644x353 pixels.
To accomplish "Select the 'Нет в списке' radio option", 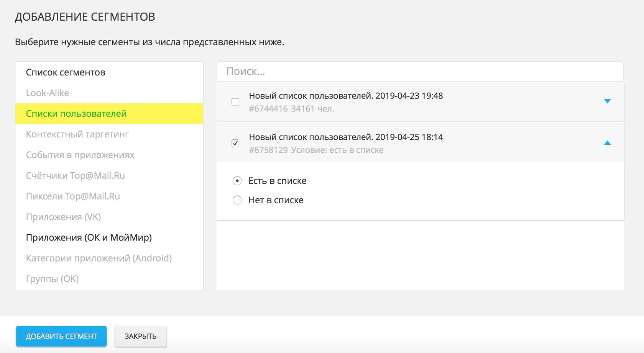I will pyautogui.click(x=237, y=200).
